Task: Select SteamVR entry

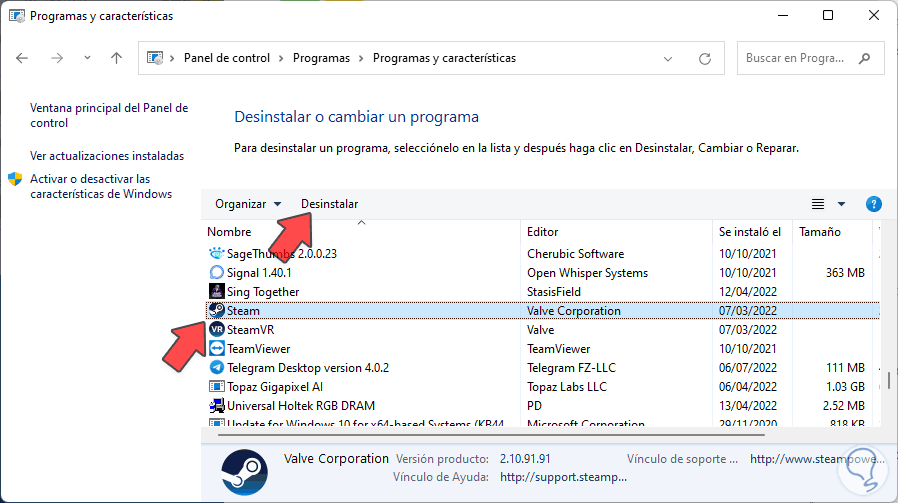Action: point(250,329)
